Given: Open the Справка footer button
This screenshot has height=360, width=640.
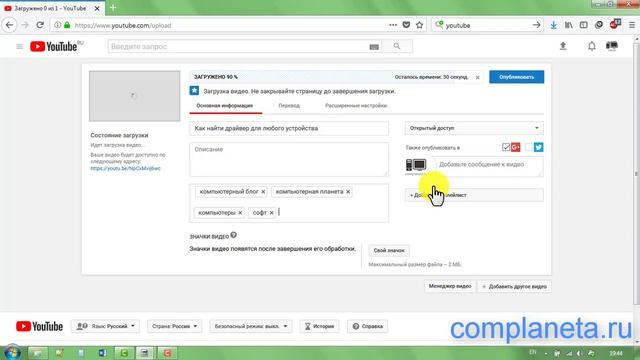Looking at the screenshot, I should [367, 326].
